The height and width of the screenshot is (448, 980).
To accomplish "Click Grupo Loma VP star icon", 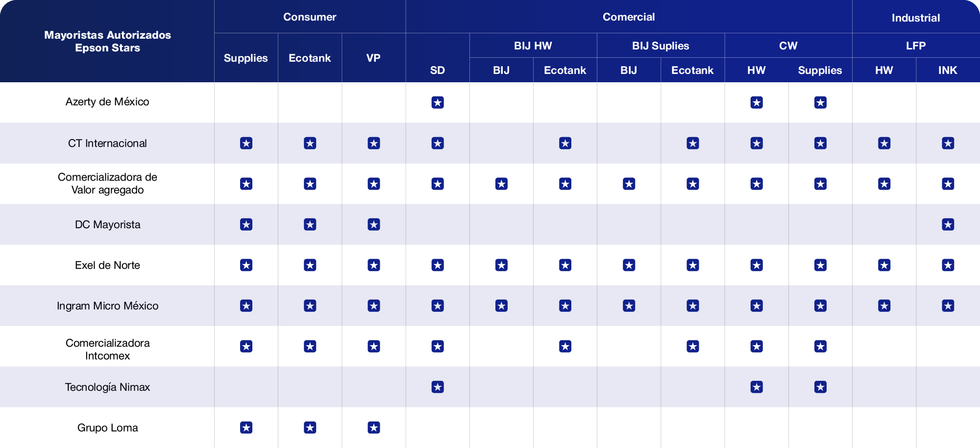I will (x=374, y=427).
